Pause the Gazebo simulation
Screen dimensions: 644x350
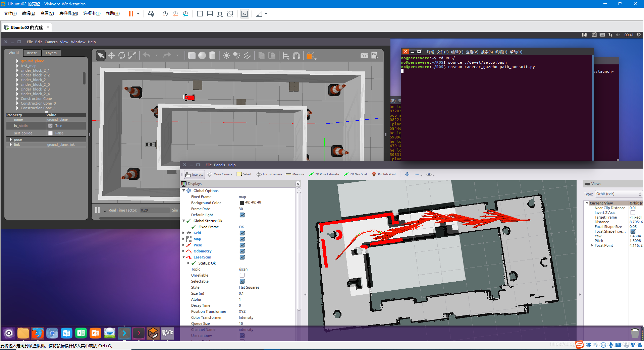tap(97, 210)
